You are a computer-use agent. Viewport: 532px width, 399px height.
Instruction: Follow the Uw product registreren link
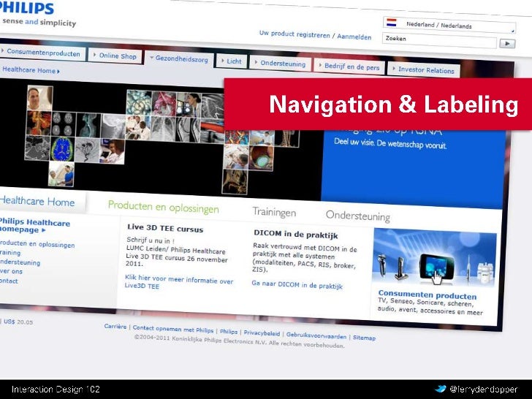(x=294, y=34)
